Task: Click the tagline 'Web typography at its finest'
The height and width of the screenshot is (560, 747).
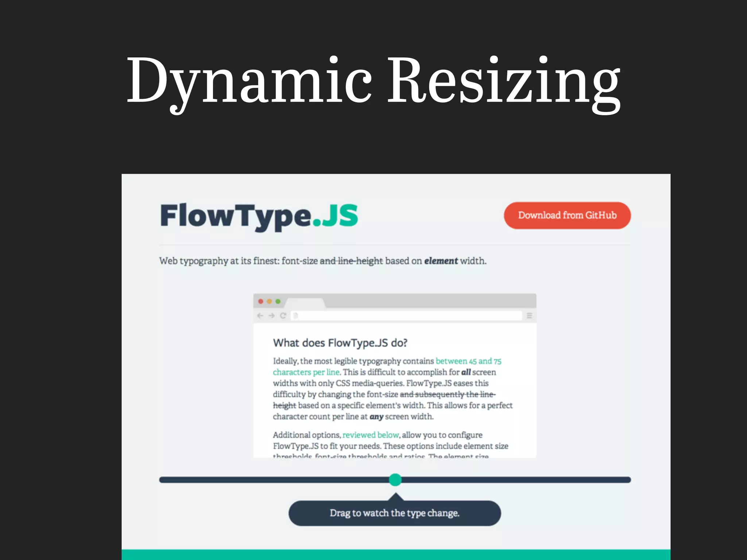Action: click(219, 261)
